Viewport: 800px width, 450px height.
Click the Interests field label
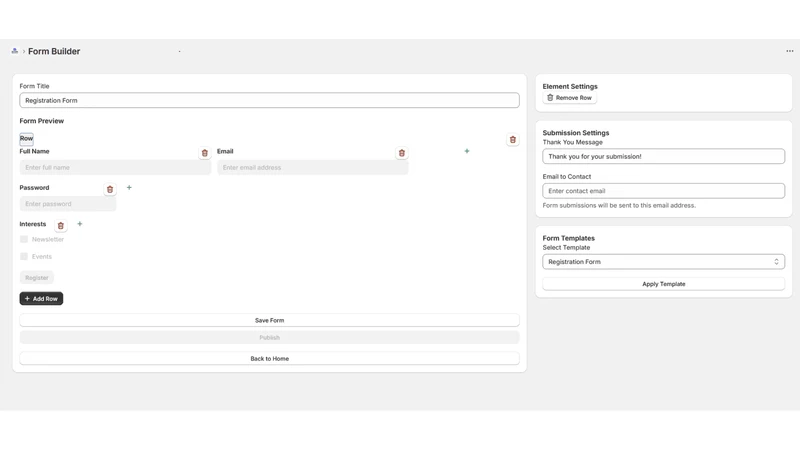[33, 224]
